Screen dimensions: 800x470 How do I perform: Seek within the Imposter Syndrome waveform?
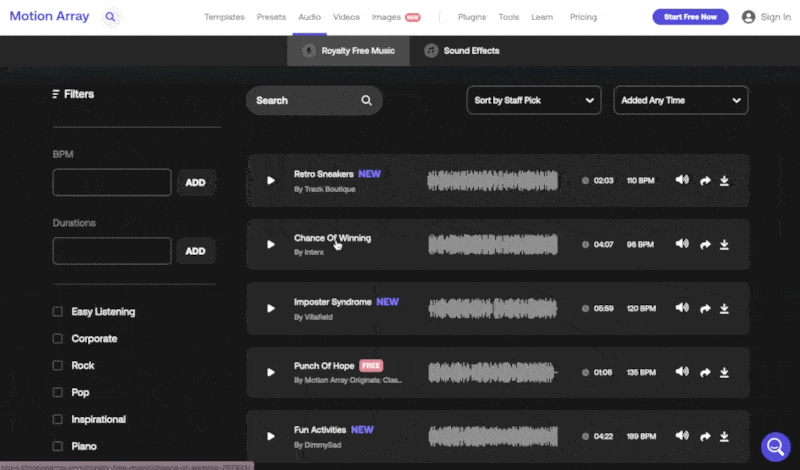tap(492, 308)
